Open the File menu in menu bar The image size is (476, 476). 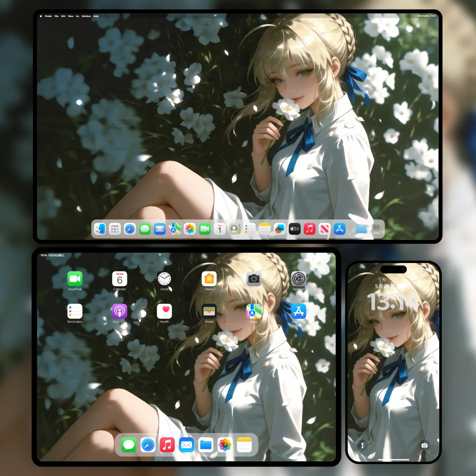(x=56, y=16)
